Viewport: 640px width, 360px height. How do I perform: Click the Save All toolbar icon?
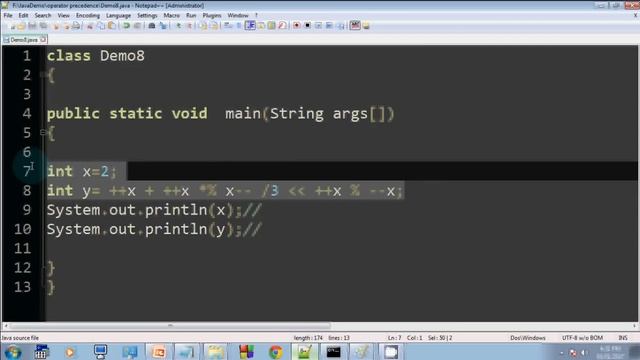(43, 26)
